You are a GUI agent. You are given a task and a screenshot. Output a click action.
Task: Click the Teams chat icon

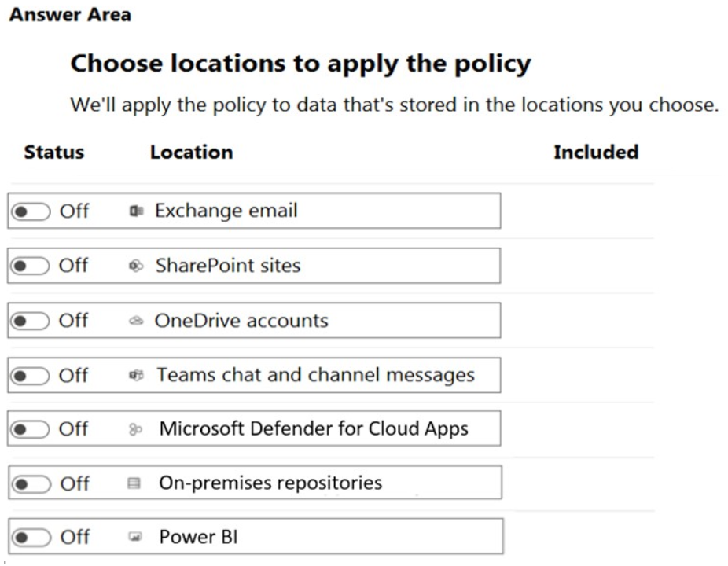[136, 375]
